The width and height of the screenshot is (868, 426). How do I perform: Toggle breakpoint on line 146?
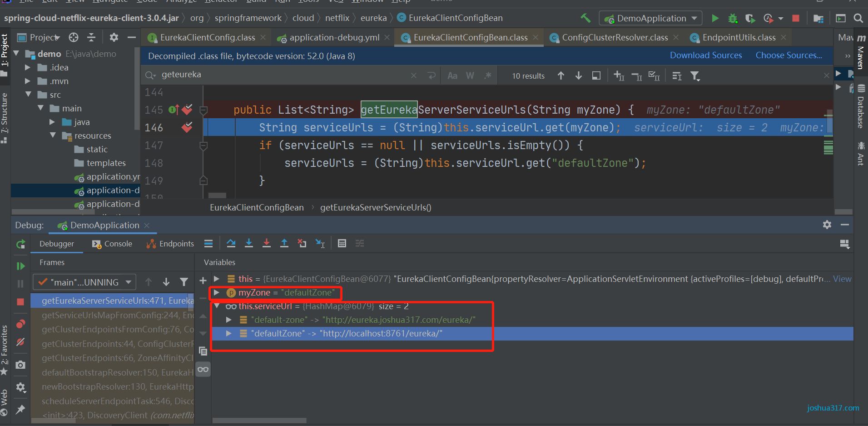(x=187, y=127)
